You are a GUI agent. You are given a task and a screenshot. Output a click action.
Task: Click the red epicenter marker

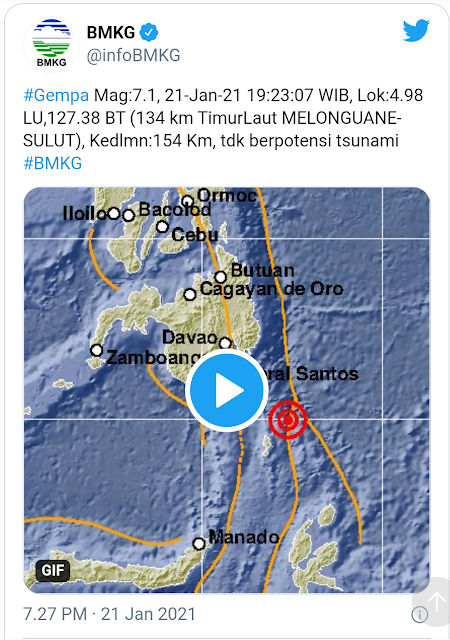(287, 420)
